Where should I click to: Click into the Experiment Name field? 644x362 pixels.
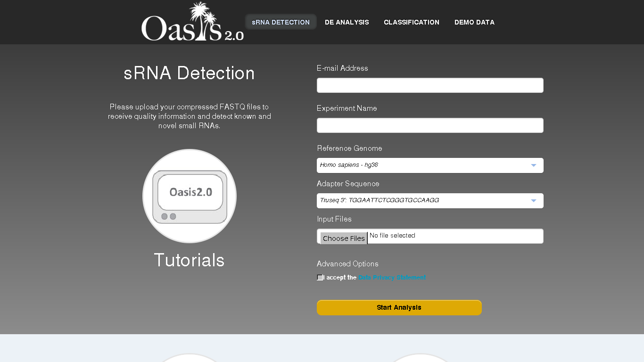pyautogui.click(x=429, y=125)
